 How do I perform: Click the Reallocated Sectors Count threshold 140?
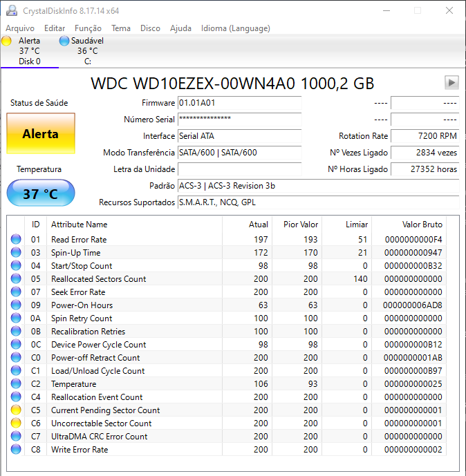[x=361, y=279]
